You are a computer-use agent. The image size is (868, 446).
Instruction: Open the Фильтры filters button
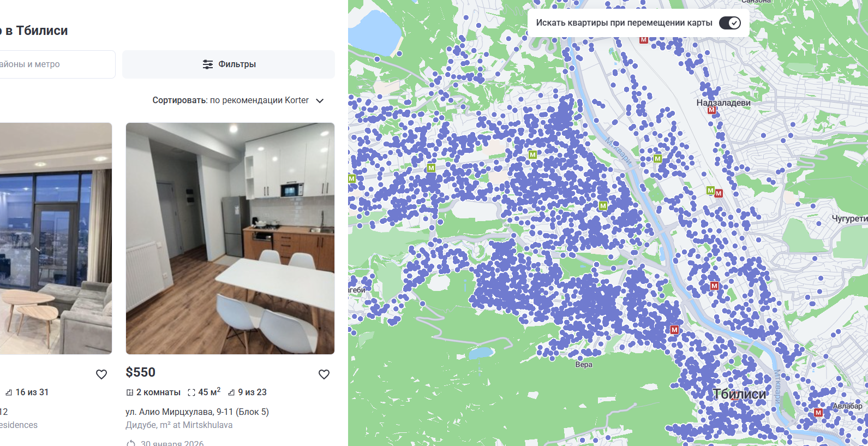229,64
